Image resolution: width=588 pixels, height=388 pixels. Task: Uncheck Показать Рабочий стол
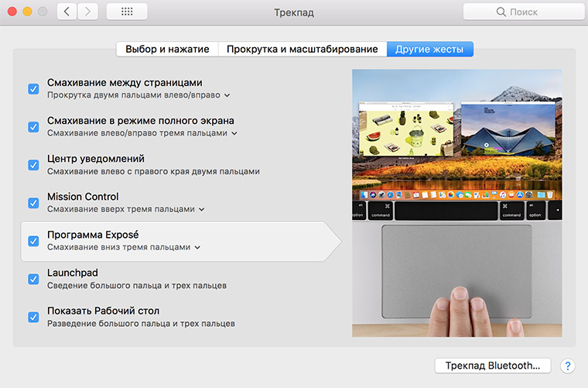(33, 317)
